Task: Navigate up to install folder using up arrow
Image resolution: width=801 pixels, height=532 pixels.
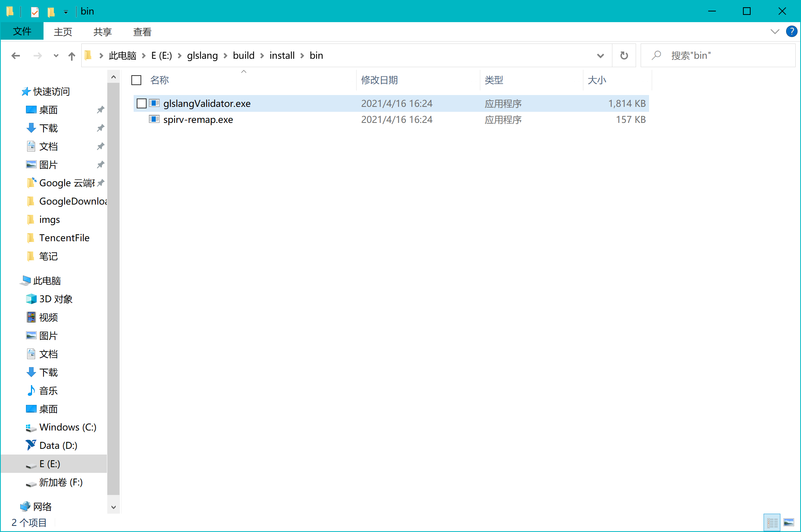Action: (x=71, y=55)
